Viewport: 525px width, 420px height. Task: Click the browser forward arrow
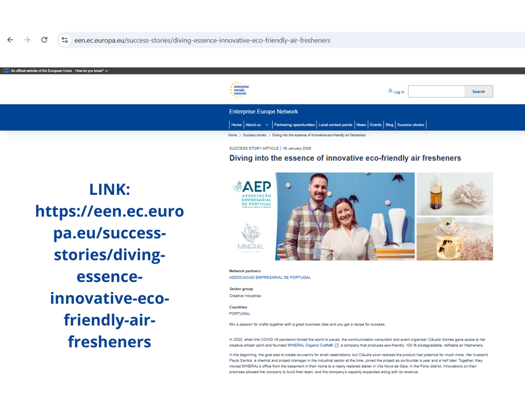[x=27, y=40]
